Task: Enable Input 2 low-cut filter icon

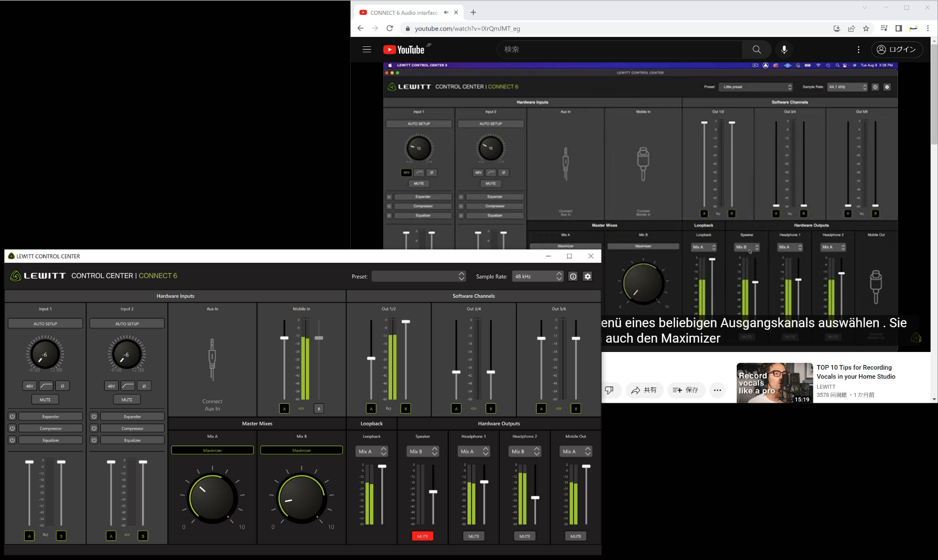Action: (x=128, y=386)
